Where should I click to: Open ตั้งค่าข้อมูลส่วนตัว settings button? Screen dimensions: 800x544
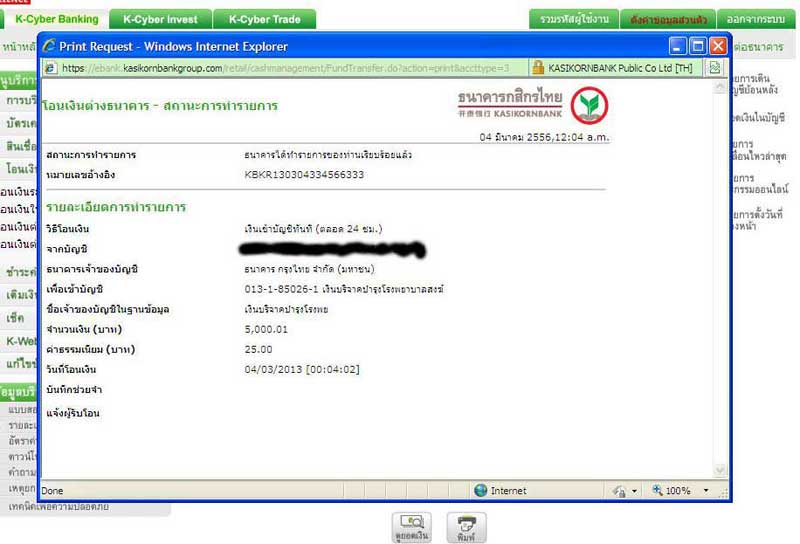coord(668,19)
